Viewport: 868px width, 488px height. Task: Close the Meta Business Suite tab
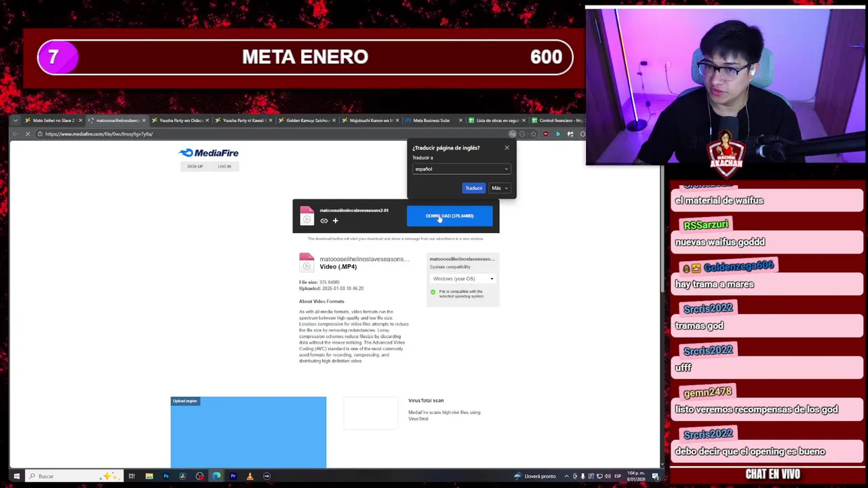(460, 121)
